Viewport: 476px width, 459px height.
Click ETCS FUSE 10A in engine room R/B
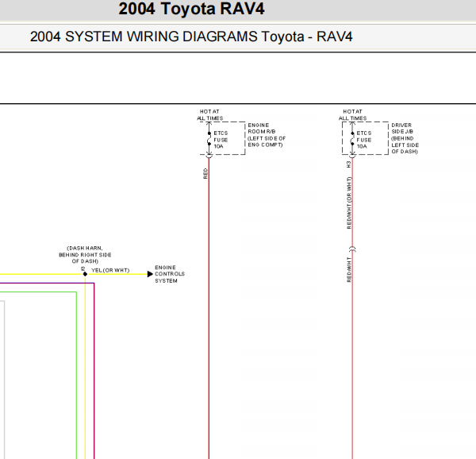click(221, 140)
